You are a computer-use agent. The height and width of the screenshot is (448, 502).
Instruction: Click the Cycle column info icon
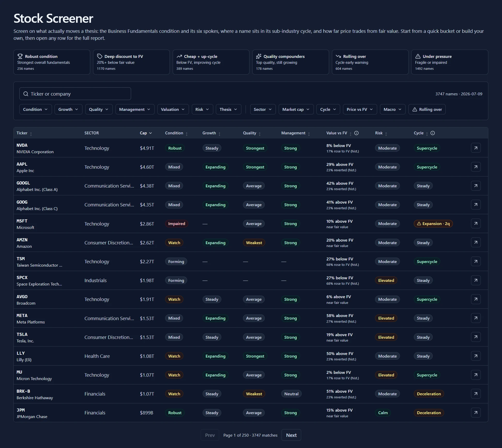pos(432,133)
